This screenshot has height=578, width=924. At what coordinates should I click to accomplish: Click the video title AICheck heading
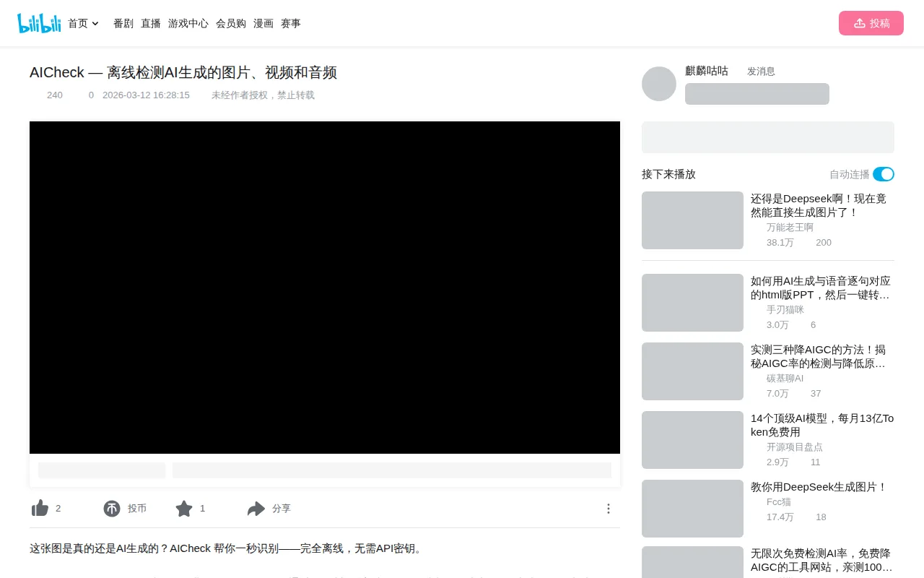183,72
